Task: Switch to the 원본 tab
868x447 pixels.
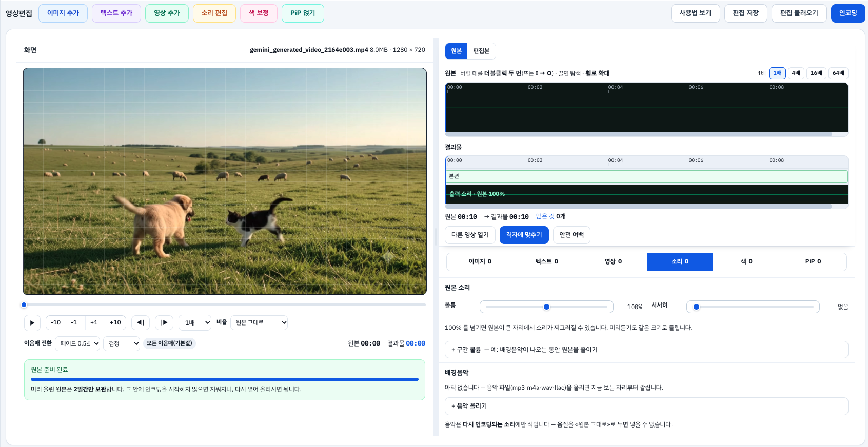Action: (456, 51)
